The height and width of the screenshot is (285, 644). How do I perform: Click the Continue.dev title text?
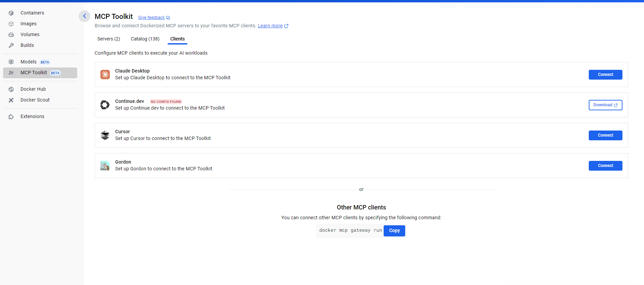tap(130, 101)
